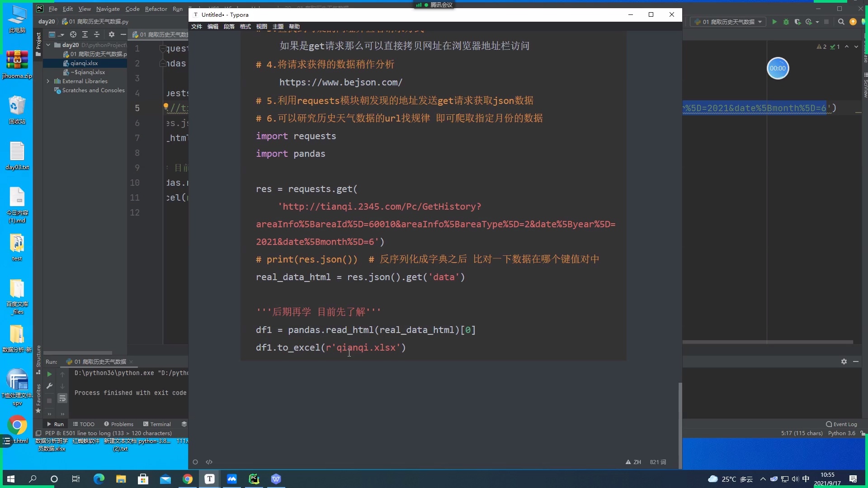Rerun the program in the Run panel
The height and width of the screenshot is (488, 868).
click(x=49, y=374)
